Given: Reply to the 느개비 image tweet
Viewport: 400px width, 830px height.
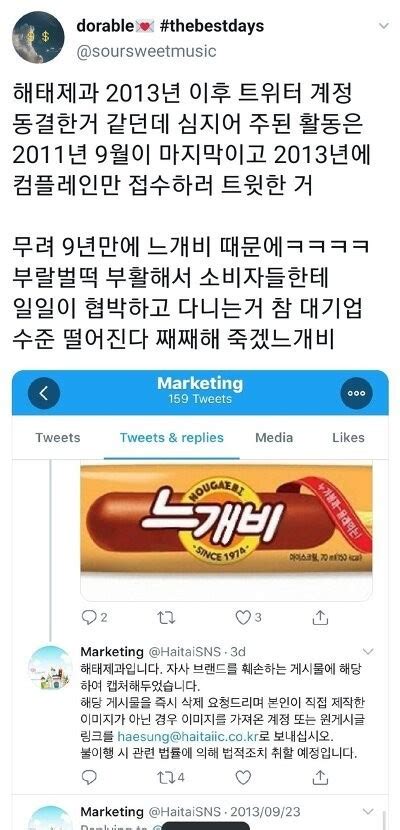Looking at the screenshot, I should [x=94, y=617].
